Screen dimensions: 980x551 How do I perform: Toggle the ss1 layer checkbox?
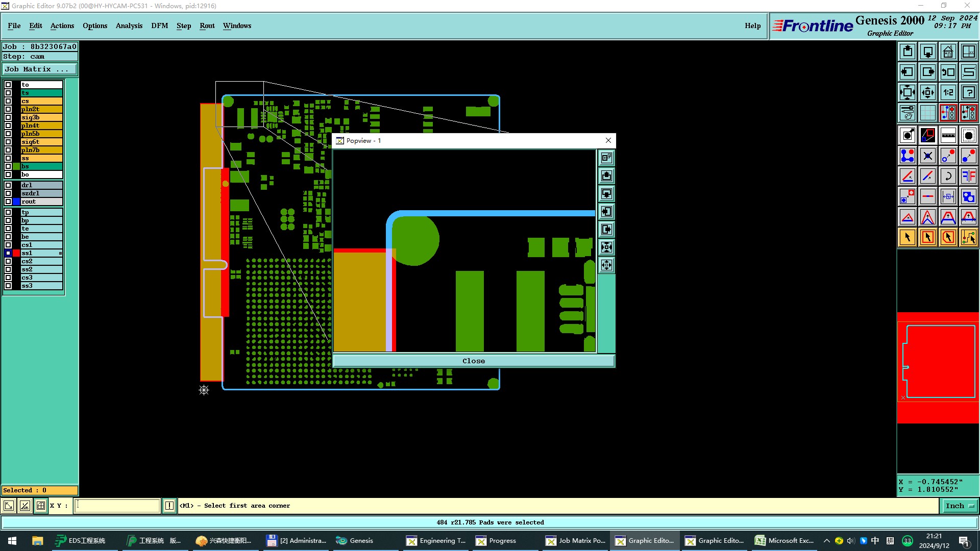(x=8, y=253)
